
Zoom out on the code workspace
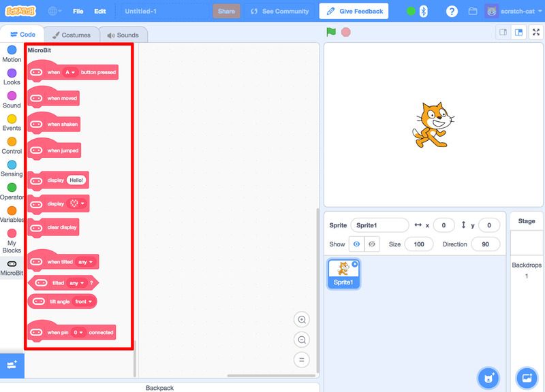pos(302,340)
